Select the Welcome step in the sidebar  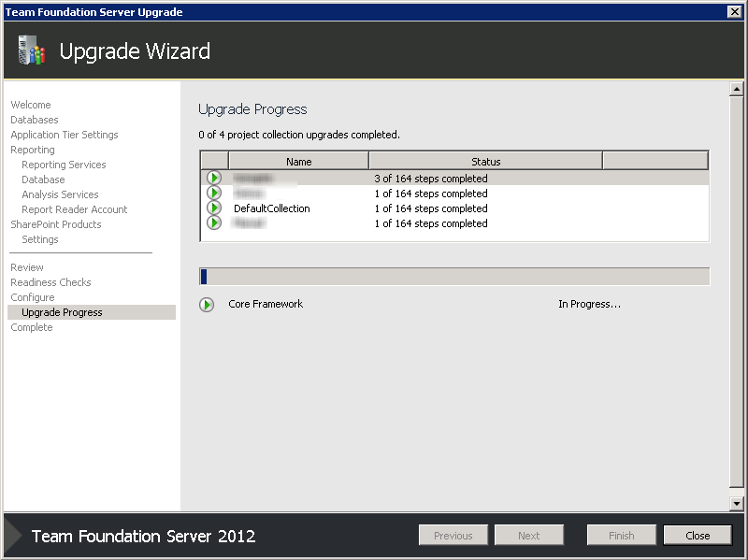(31, 105)
